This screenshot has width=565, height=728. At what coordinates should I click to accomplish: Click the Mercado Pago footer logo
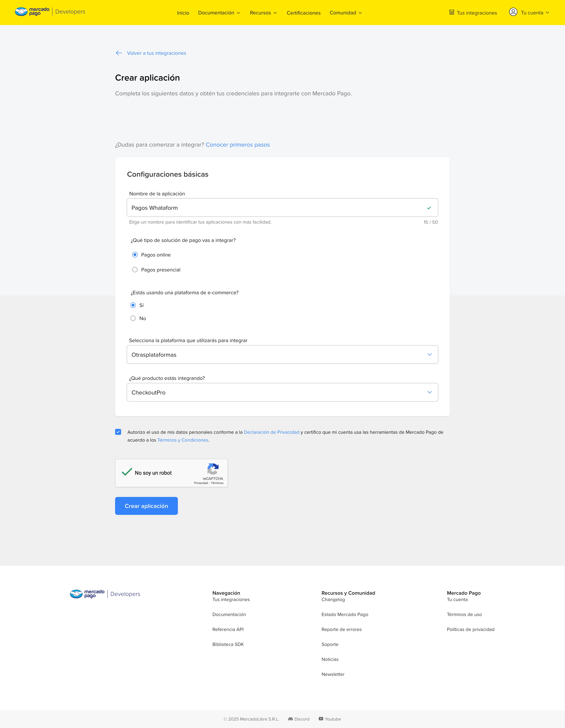tap(87, 594)
